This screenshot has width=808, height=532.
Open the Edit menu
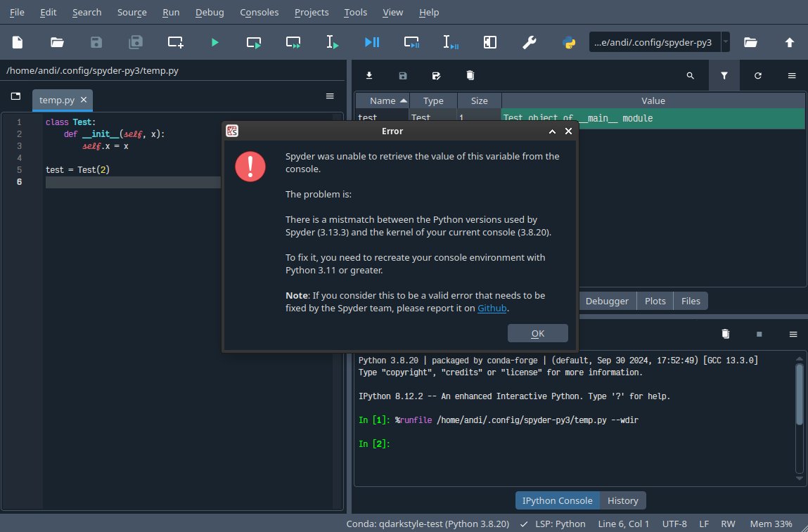pyautogui.click(x=49, y=13)
